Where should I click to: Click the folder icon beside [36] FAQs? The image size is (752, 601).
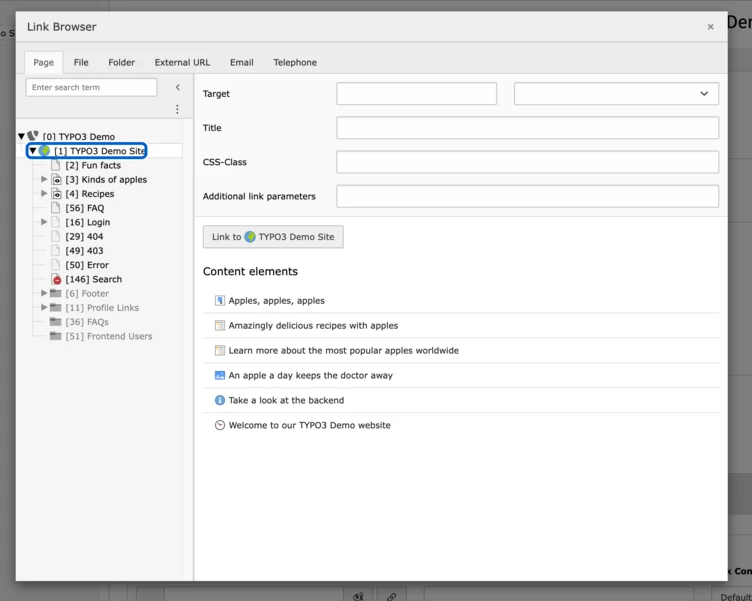[x=56, y=321]
